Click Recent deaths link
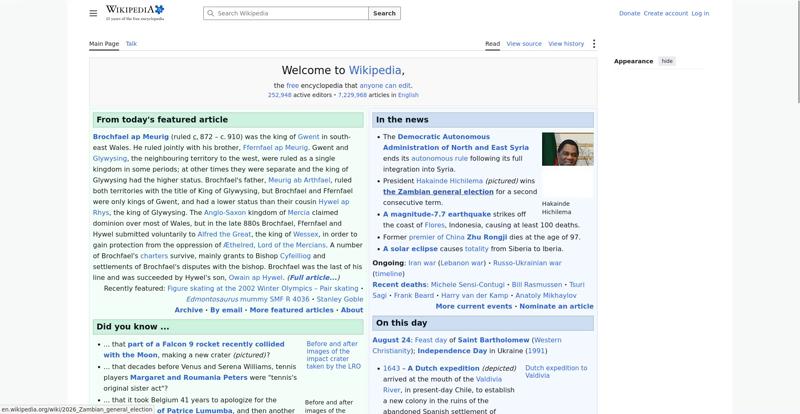Viewport: 800px width, 414px height. (x=399, y=285)
